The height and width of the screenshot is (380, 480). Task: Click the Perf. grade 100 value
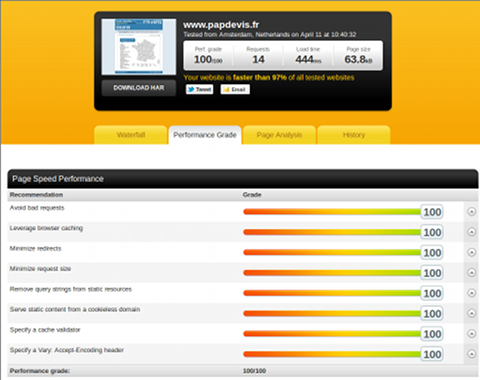tap(208, 59)
